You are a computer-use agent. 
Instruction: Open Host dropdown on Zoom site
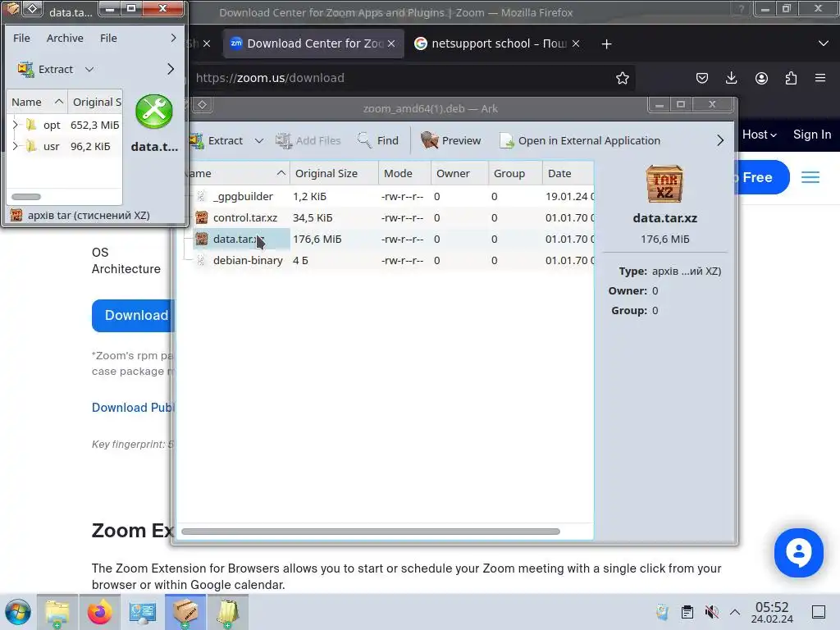coord(759,135)
